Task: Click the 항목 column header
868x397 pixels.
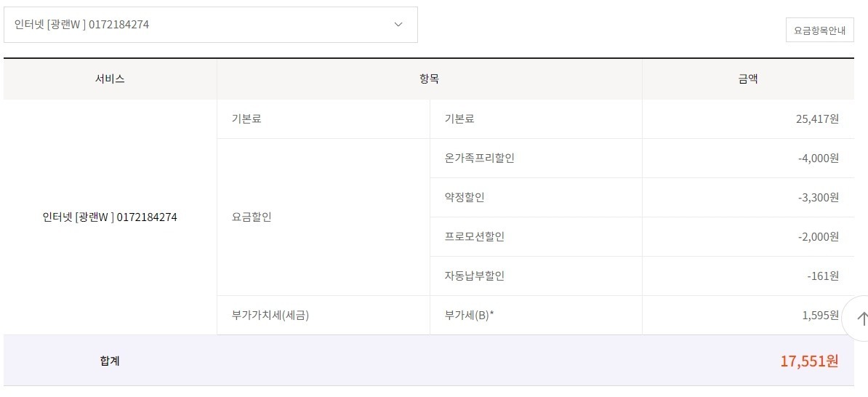Action: 429,79
